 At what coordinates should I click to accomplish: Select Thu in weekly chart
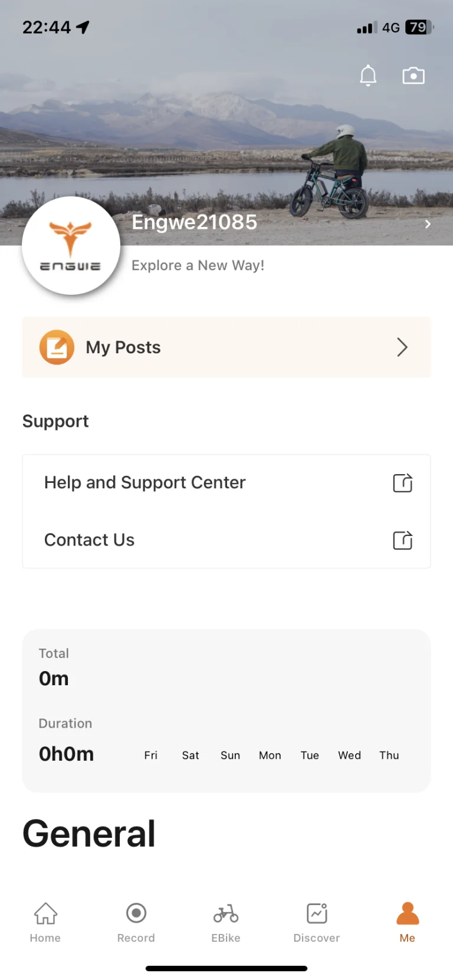(x=389, y=755)
